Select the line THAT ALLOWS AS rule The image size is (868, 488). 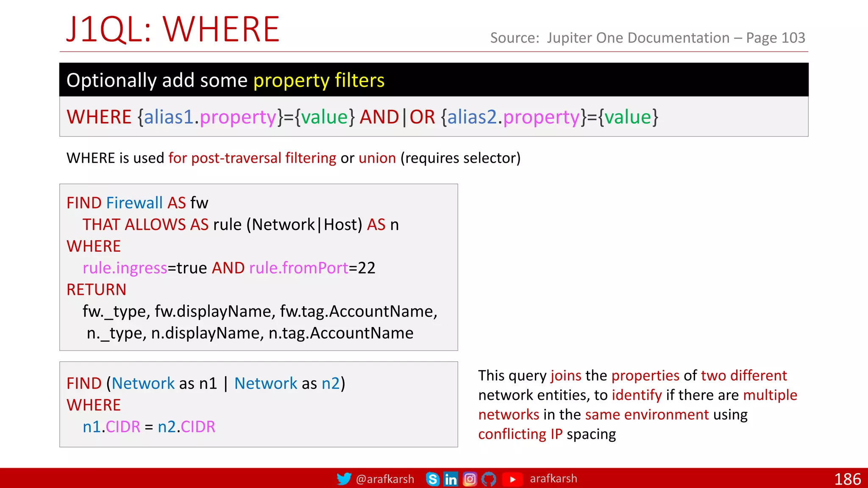coord(241,225)
